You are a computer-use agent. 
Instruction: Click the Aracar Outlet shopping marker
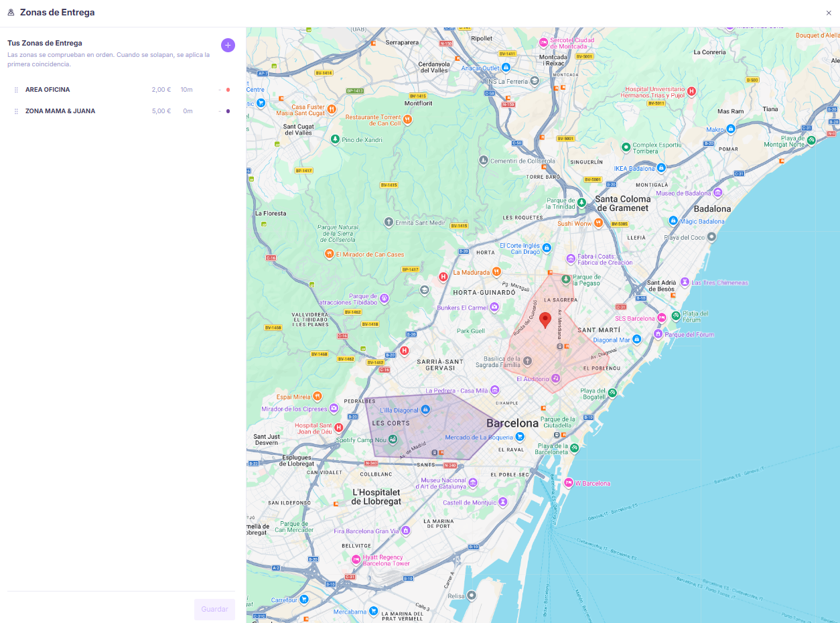click(x=506, y=68)
